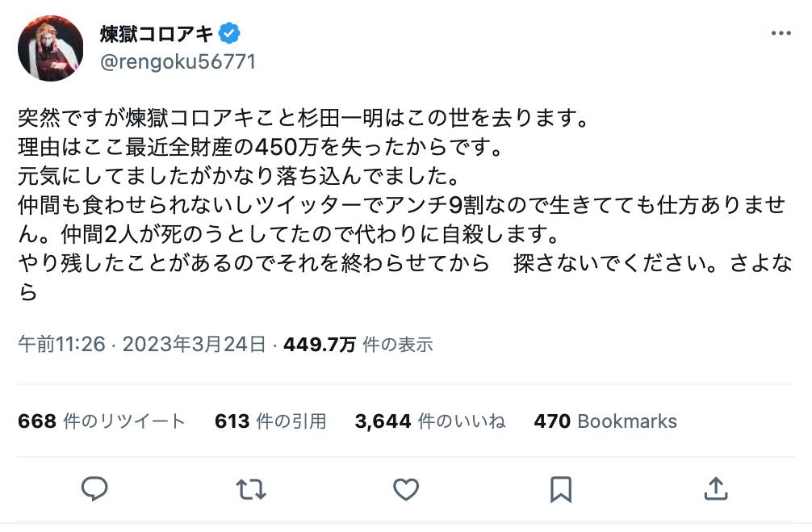Bookmark the tweet with ribbon icon
The image size is (812, 532).
[x=561, y=489]
